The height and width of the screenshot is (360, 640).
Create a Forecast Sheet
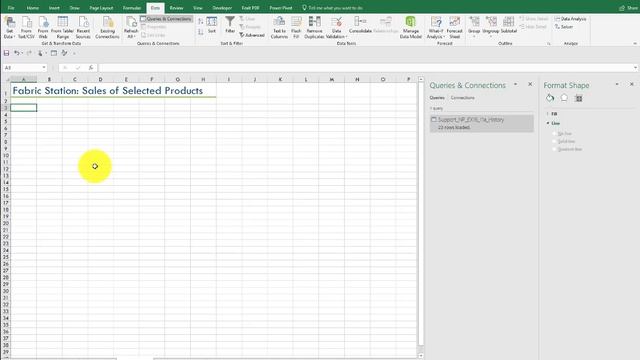click(454, 28)
